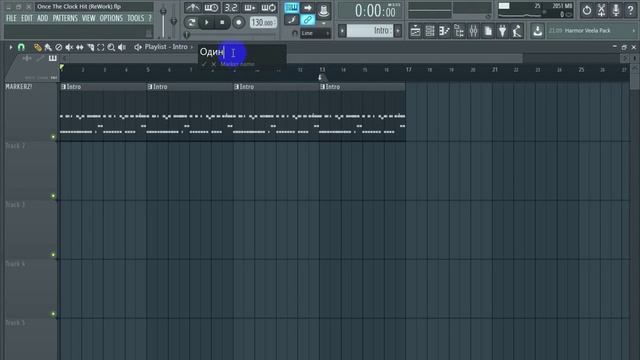Viewport: 640px width, 360px height.
Task: Cancel marker naming with the X
Action: click(213, 64)
